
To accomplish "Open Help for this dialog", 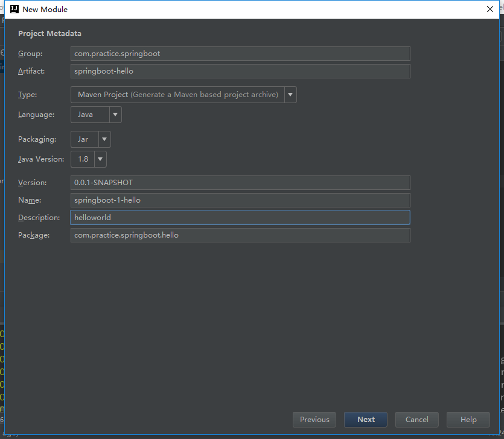I will pyautogui.click(x=468, y=420).
